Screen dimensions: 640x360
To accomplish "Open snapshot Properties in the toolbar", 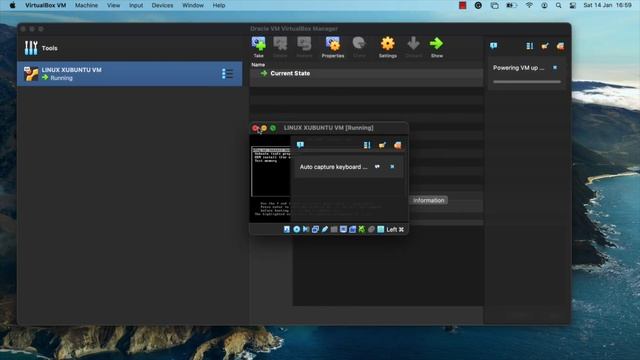I will (x=333, y=47).
